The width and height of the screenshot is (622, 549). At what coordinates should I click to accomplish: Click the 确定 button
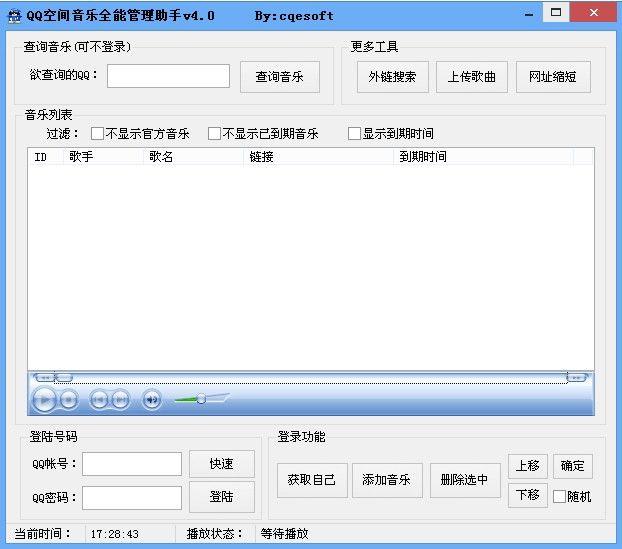pyautogui.click(x=573, y=466)
